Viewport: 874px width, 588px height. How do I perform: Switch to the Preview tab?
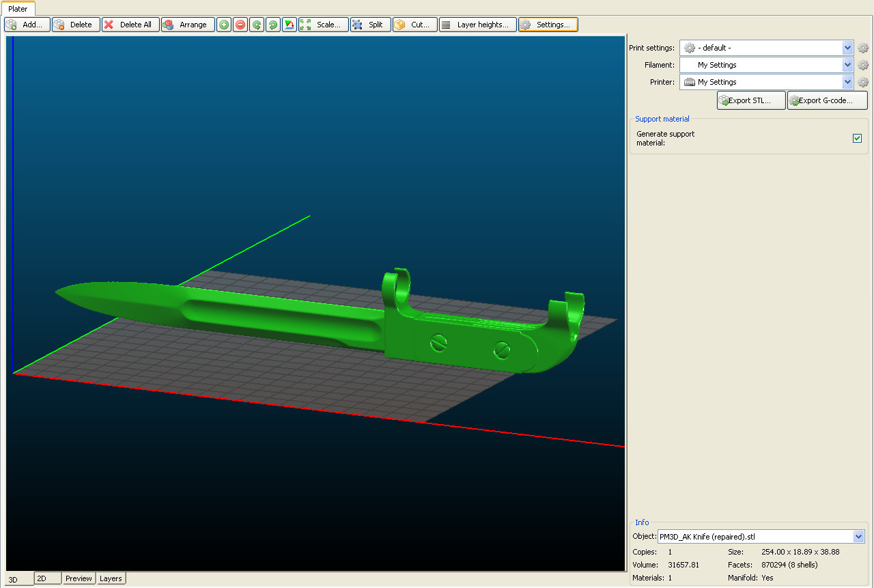coord(79,578)
